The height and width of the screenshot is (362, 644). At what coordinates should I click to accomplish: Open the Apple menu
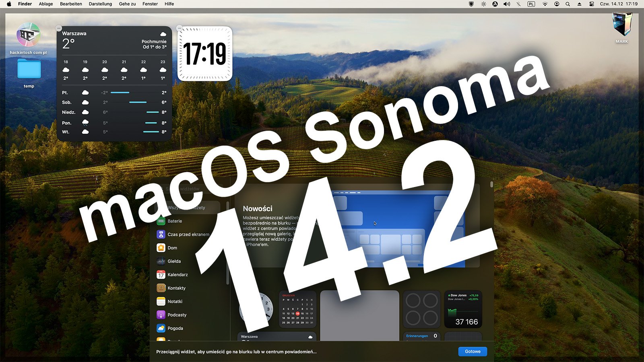tap(9, 4)
